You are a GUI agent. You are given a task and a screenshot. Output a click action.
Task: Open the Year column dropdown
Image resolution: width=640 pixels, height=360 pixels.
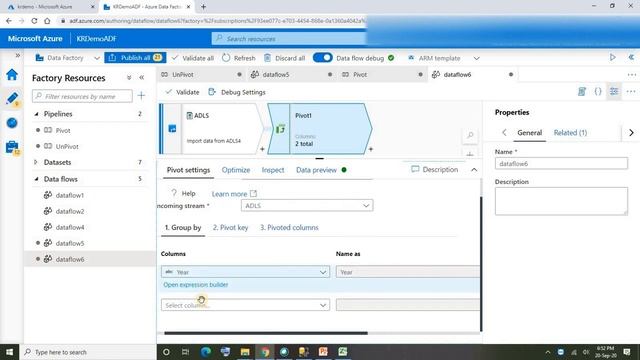tap(245, 272)
